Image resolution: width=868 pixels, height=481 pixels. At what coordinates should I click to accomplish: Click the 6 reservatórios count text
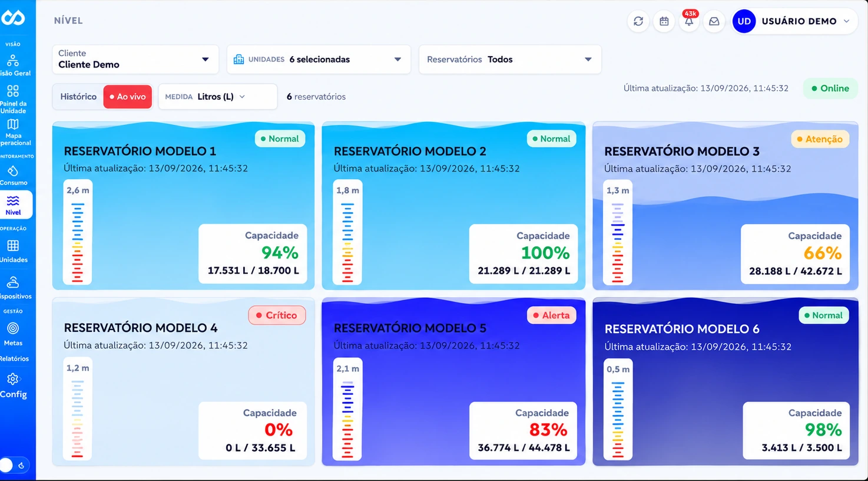[x=316, y=97]
